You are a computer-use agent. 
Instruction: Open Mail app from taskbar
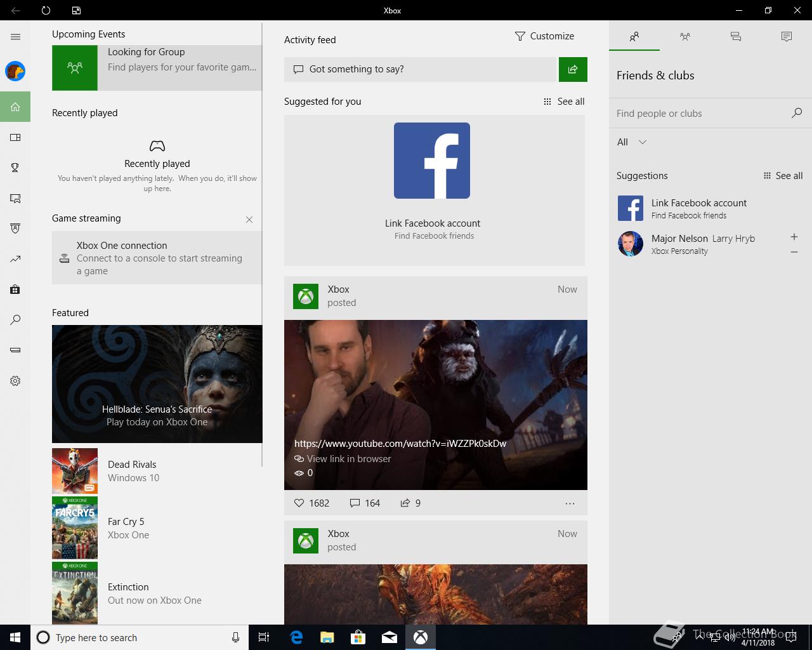click(x=390, y=637)
